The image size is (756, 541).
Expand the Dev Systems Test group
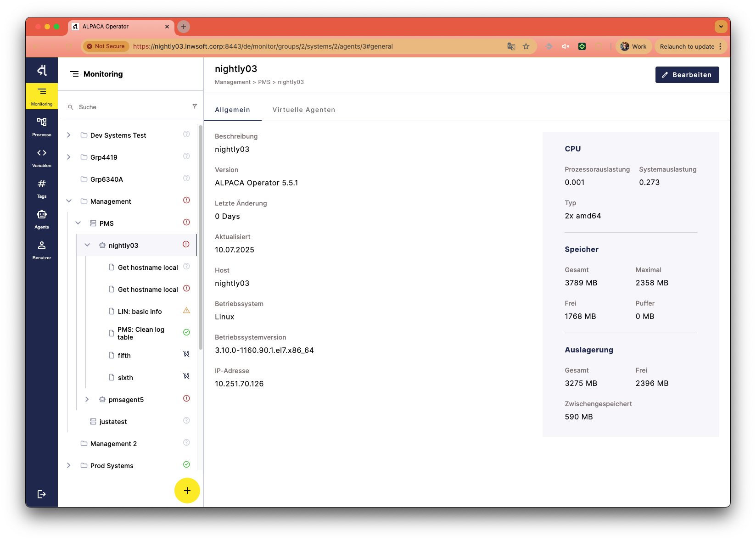(x=69, y=135)
